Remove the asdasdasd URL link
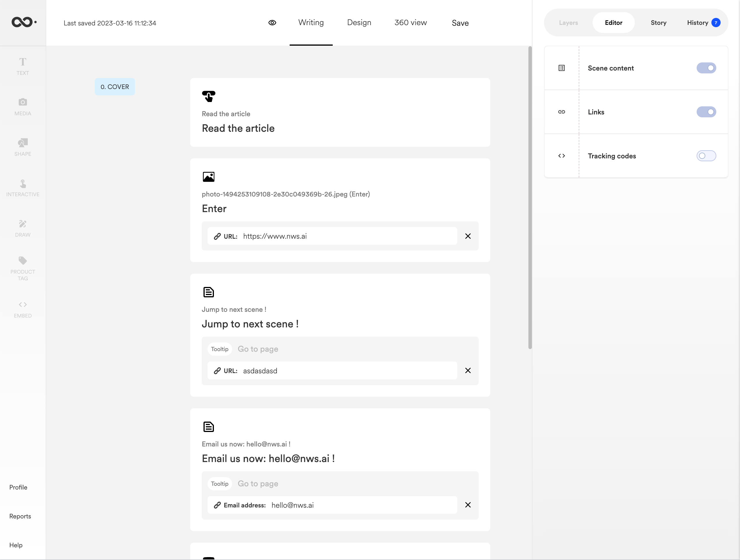Viewport: 740px width, 560px height. click(x=468, y=370)
